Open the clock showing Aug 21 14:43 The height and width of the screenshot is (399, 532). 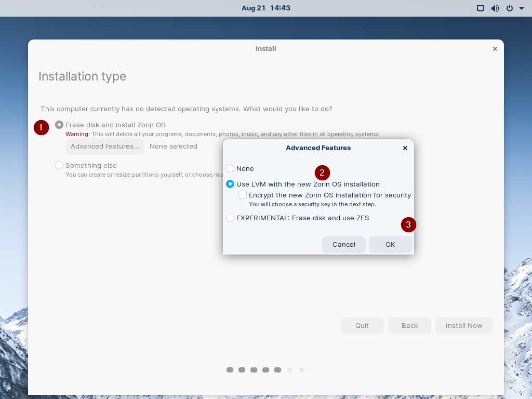click(x=265, y=8)
